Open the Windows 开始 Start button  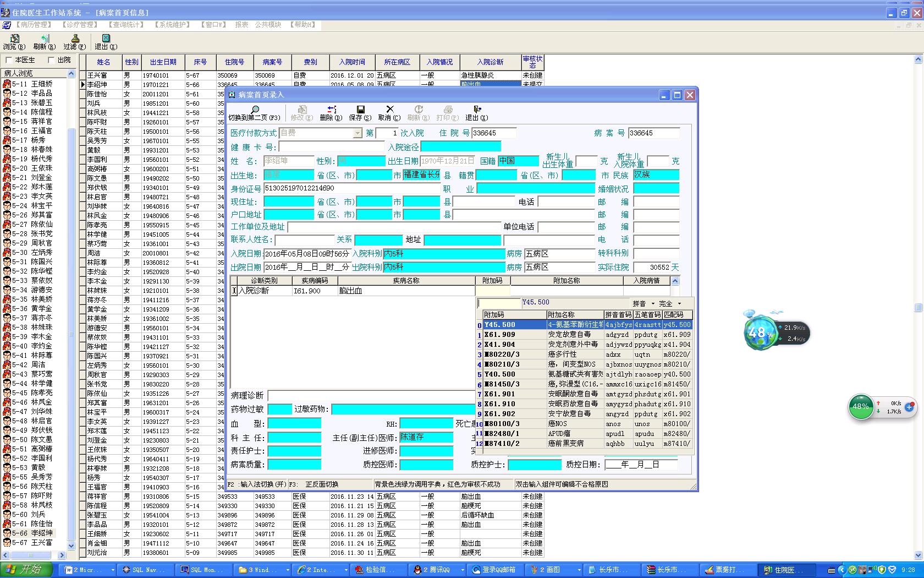26,569
